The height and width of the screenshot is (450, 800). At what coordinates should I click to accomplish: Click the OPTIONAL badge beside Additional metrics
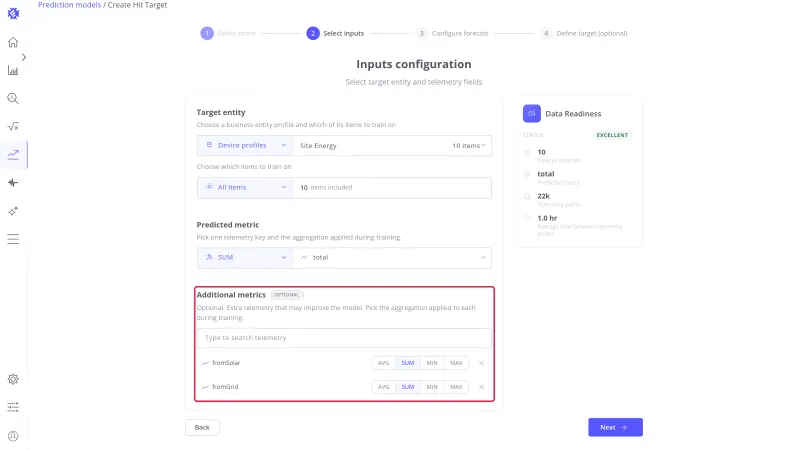coord(287,295)
